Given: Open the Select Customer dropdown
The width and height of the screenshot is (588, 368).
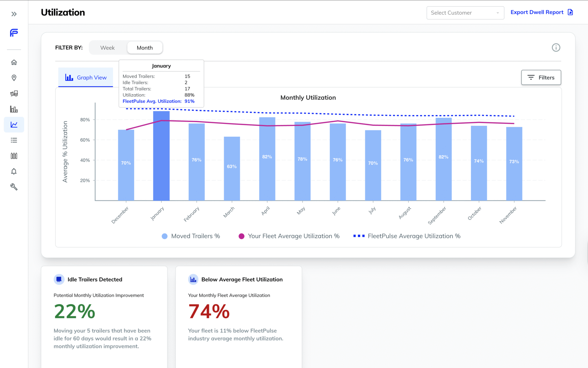Looking at the screenshot, I should click(x=465, y=13).
